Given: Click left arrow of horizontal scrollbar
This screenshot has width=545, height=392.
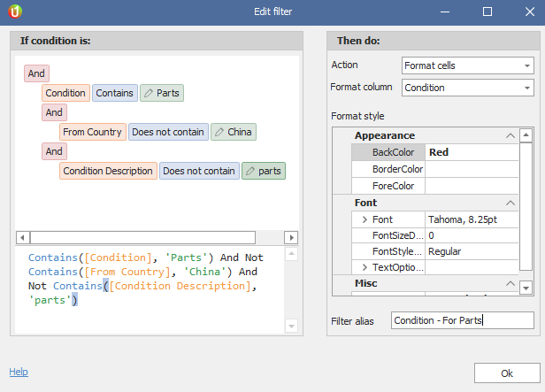Looking at the screenshot, I should [x=23, y=238].
